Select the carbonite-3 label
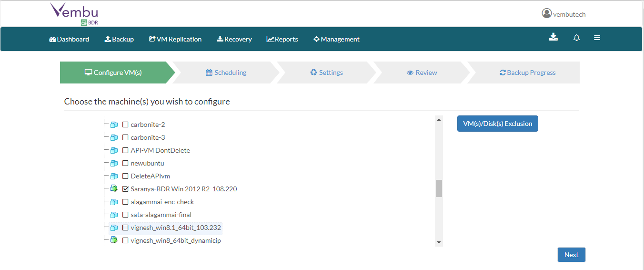 click(148, 137)
